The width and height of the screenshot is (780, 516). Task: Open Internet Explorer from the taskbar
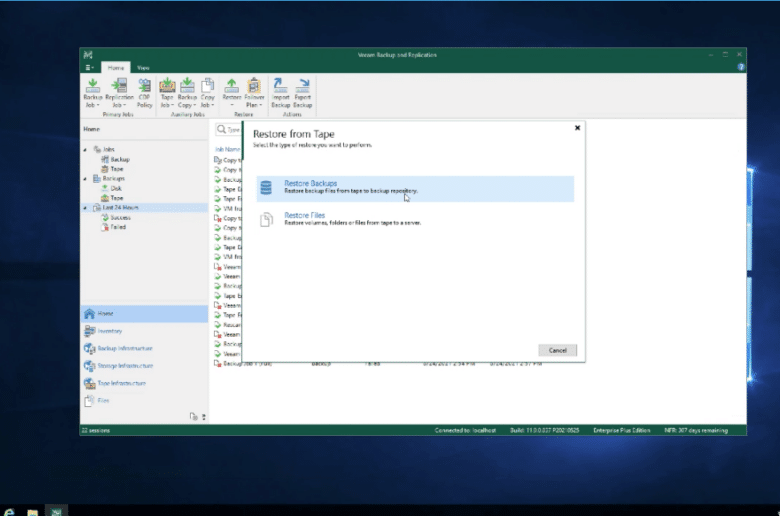point(9,511)
